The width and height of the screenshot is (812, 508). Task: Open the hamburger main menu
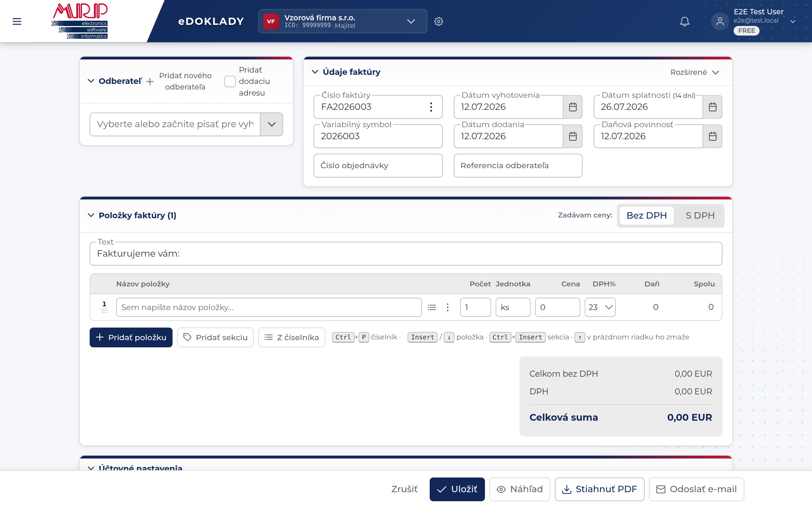[17, 21]
